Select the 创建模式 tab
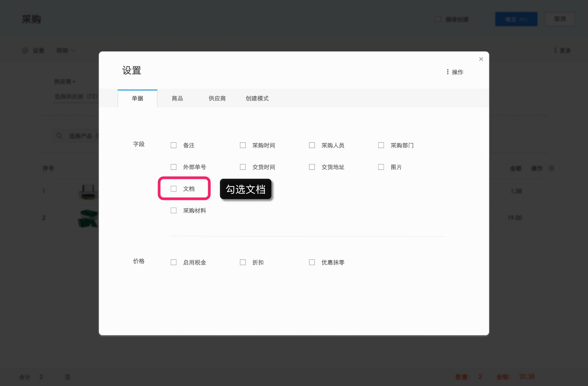The width and height of the screenshot is (588, 386). 257,98
